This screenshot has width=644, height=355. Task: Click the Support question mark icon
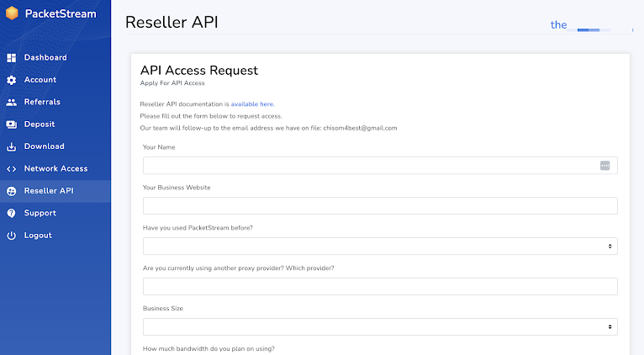(12, 214)
